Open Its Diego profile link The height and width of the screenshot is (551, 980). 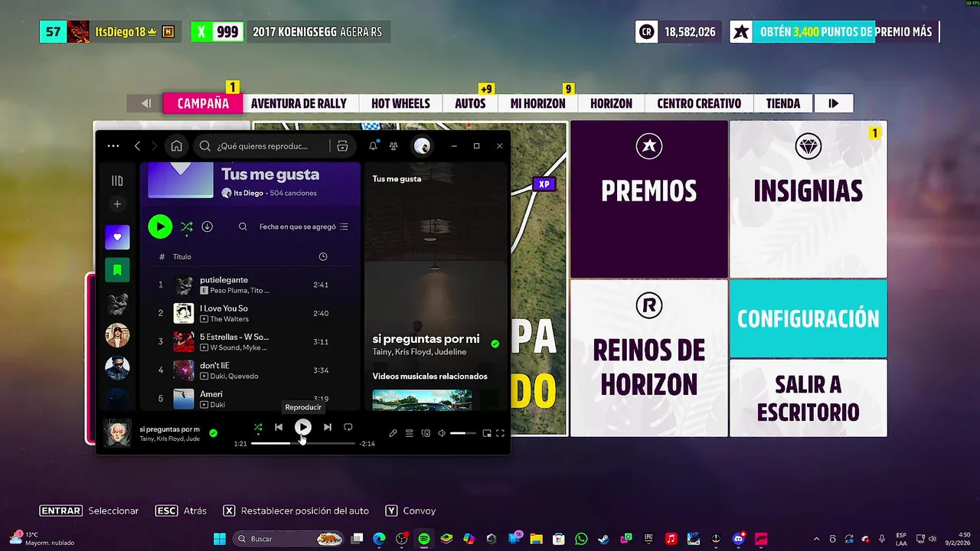click(249, 193)
